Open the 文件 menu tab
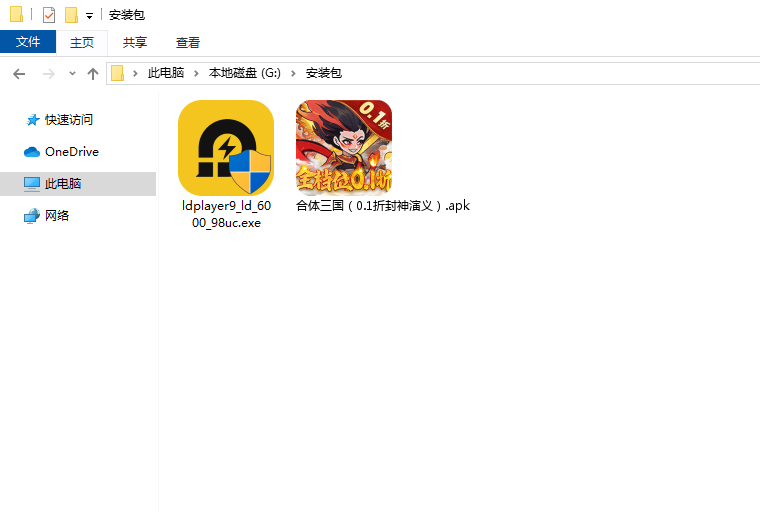This screenshot has height=512, width=760. (28, 42)
